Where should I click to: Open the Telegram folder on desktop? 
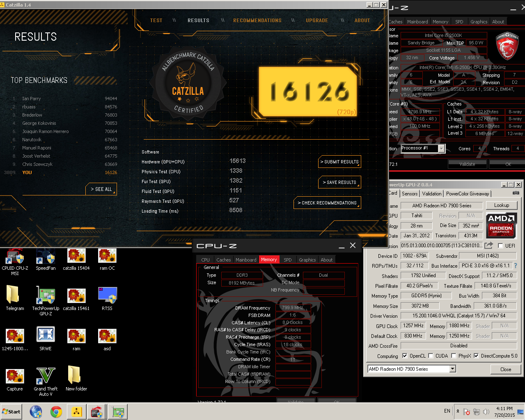click(15, 298)
